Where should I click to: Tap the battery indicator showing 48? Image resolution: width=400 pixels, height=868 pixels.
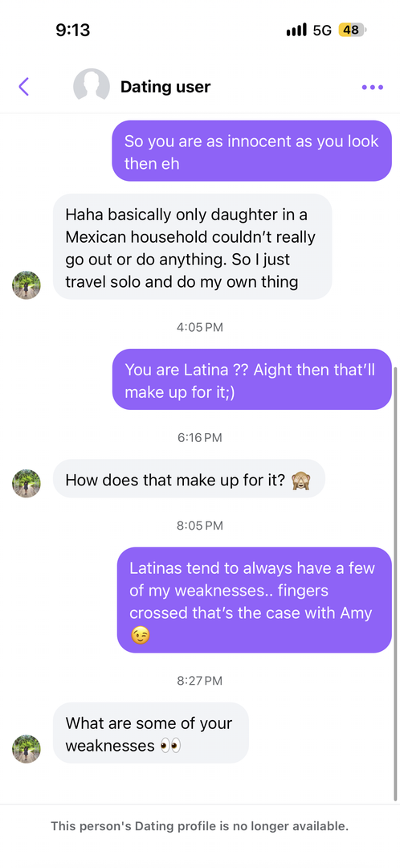(x=353, y=30)
